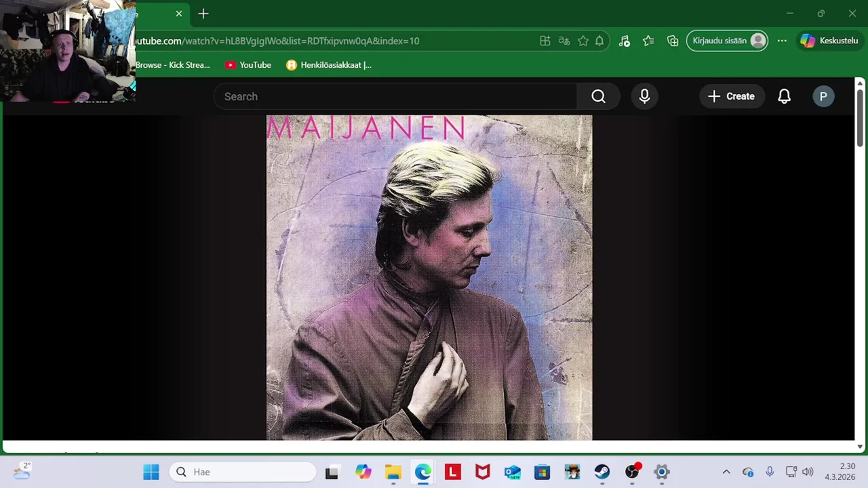The width and height of the screenshot is (868, 488).
Task: Focus the YouTube Search field
Action: (x=395, y=96)
